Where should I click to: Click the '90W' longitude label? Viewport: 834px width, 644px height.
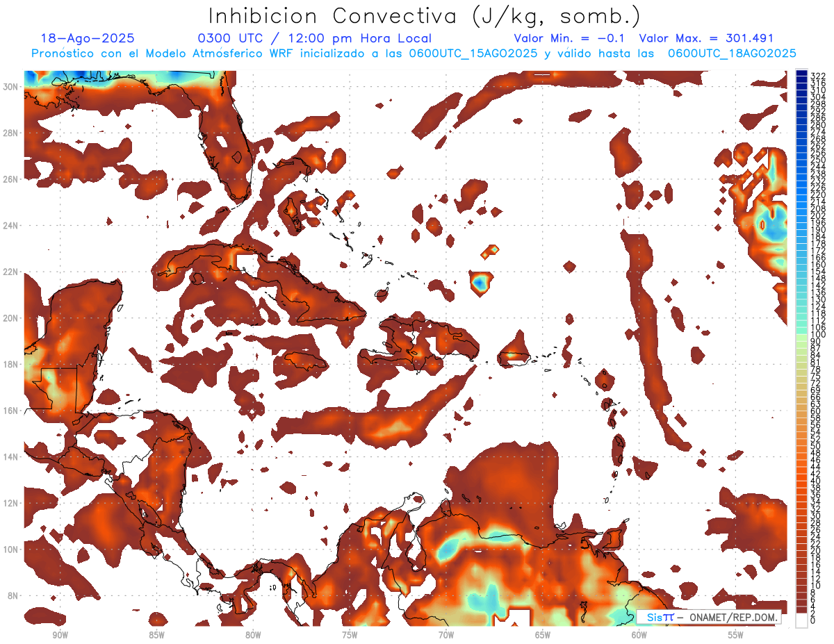(60, 635)
